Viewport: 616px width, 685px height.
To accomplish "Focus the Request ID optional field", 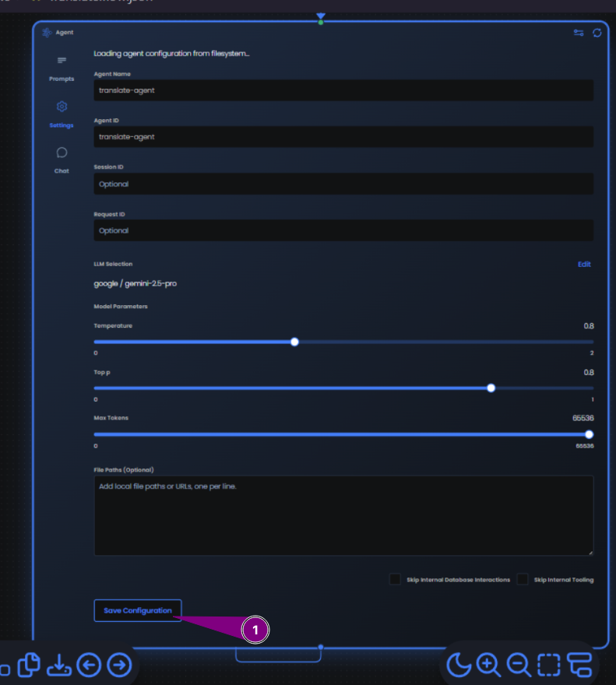I will [x=343, y=230].
